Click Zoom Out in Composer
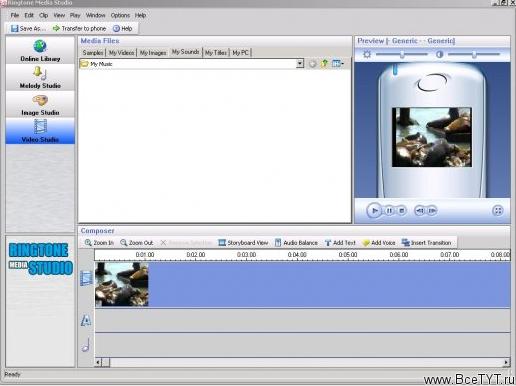The image size is (516, 386). tap(137, 243)
